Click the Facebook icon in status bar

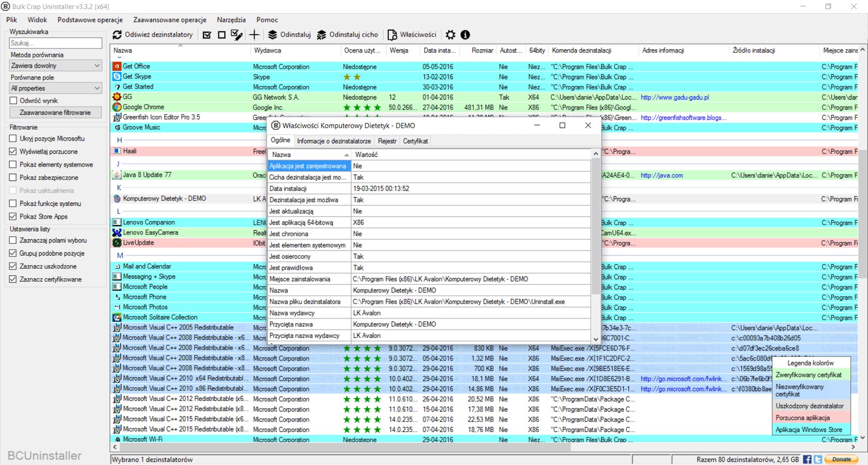[x=807, y=459]
